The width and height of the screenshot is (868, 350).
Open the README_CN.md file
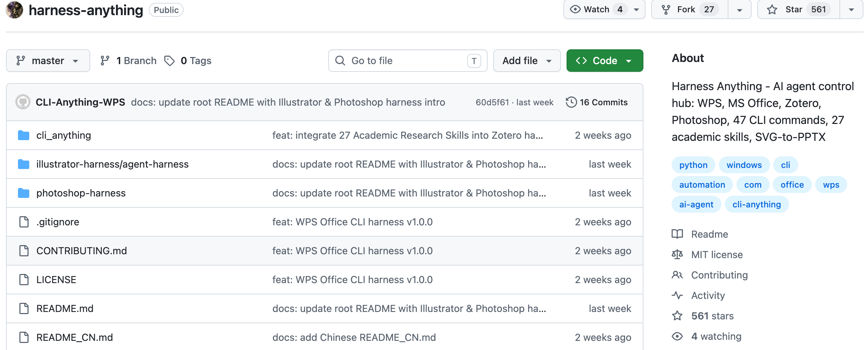point(74,337)
